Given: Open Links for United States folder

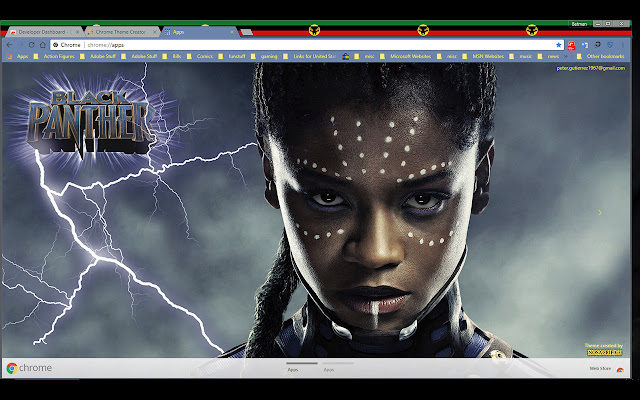Looking at the screenshot, I should point(310,56).
